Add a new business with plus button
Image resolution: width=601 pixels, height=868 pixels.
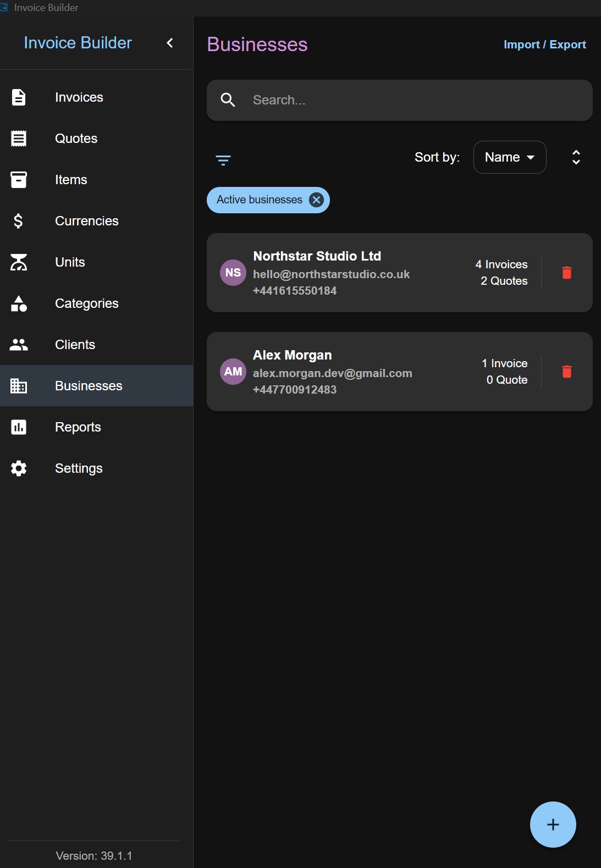coord(553,825)
